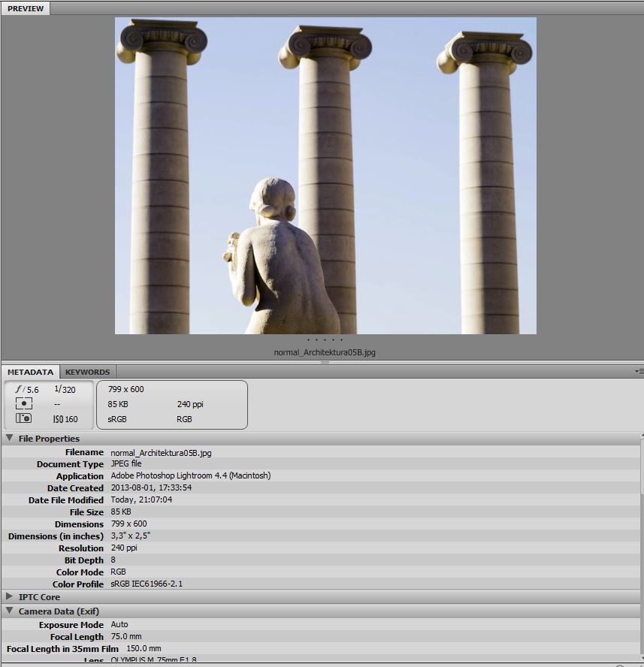Switch to the Keywords tab
The height and width of the screenshot is (667, 644).
(87, 372)
